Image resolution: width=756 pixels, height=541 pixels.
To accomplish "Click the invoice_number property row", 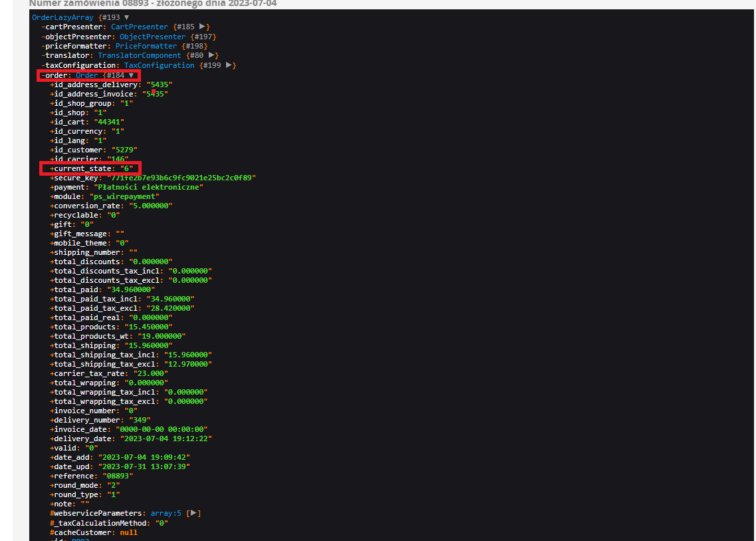I will (94, 411).
